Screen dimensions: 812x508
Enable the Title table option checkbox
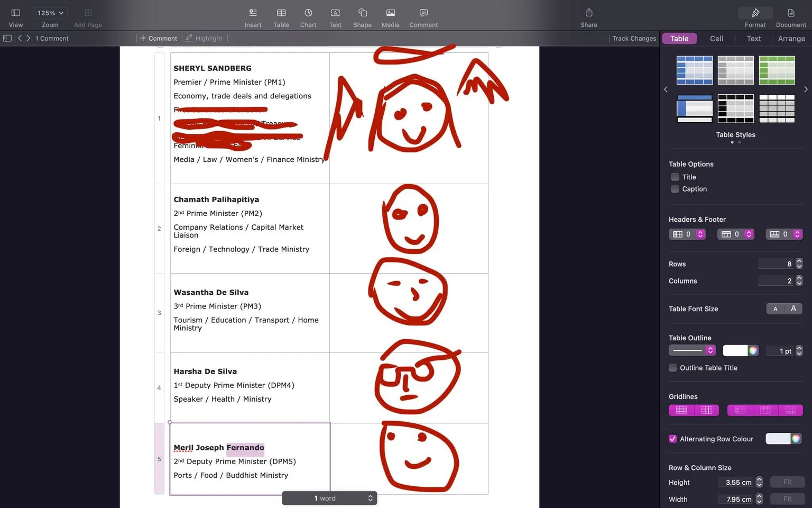tap(675, 177)
